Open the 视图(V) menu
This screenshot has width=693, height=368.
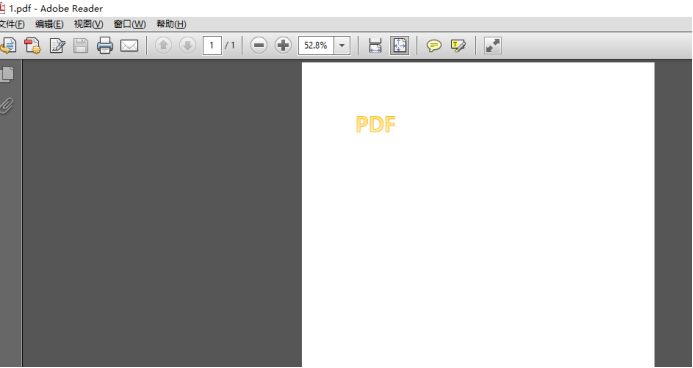pyautogui.click(x=88, y=24)
